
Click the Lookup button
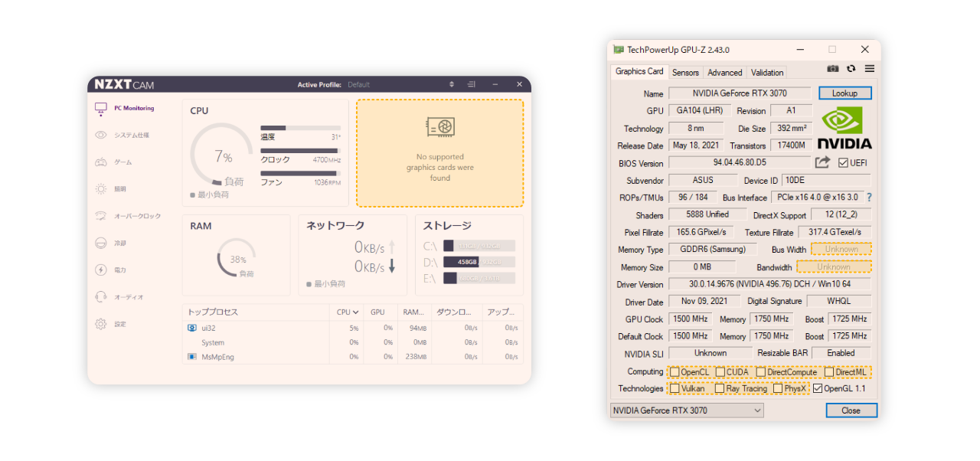pos(844,93)
